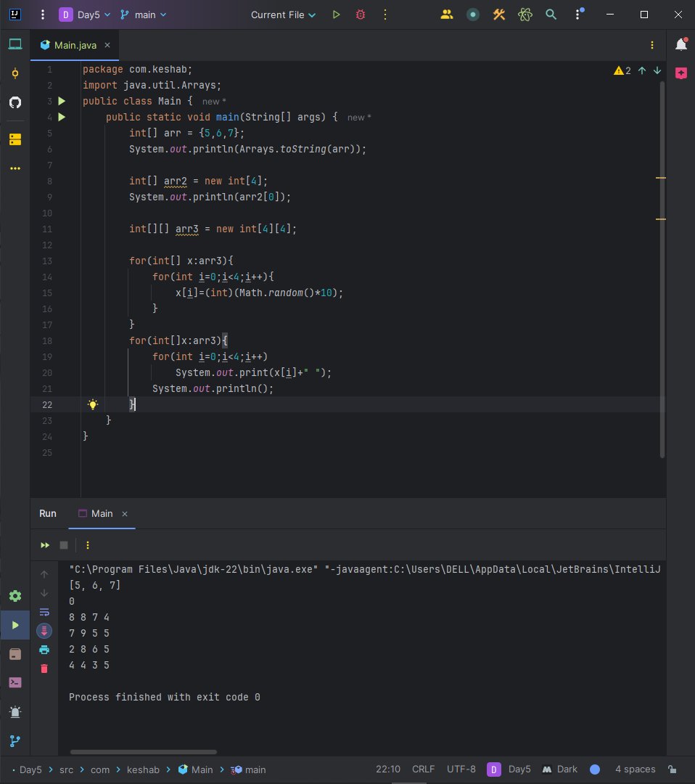This screenshot has width=695, height=784.
Task: Open the pink right-sidebar tool icon
Action: pos(681,73)
